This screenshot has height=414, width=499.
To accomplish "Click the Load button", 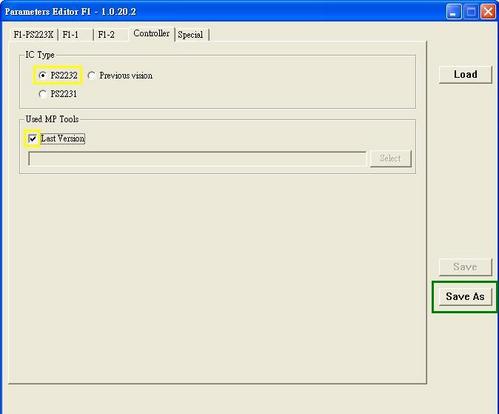I will (x=465, y=74).
